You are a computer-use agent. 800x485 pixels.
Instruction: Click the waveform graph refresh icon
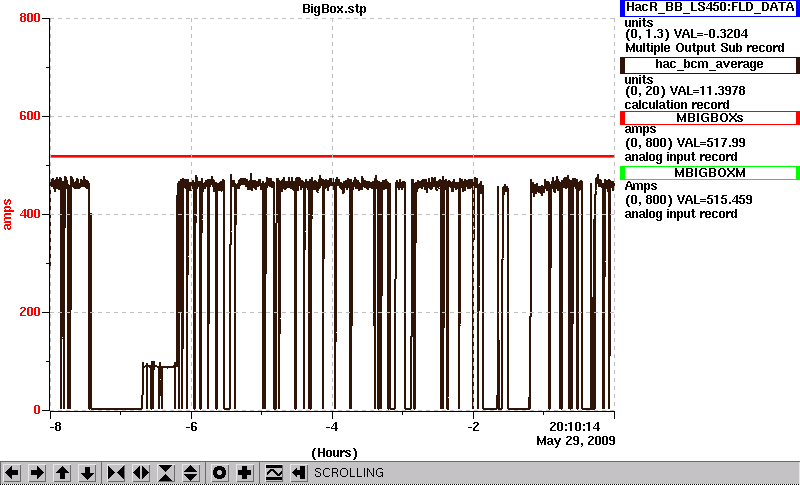274,473
